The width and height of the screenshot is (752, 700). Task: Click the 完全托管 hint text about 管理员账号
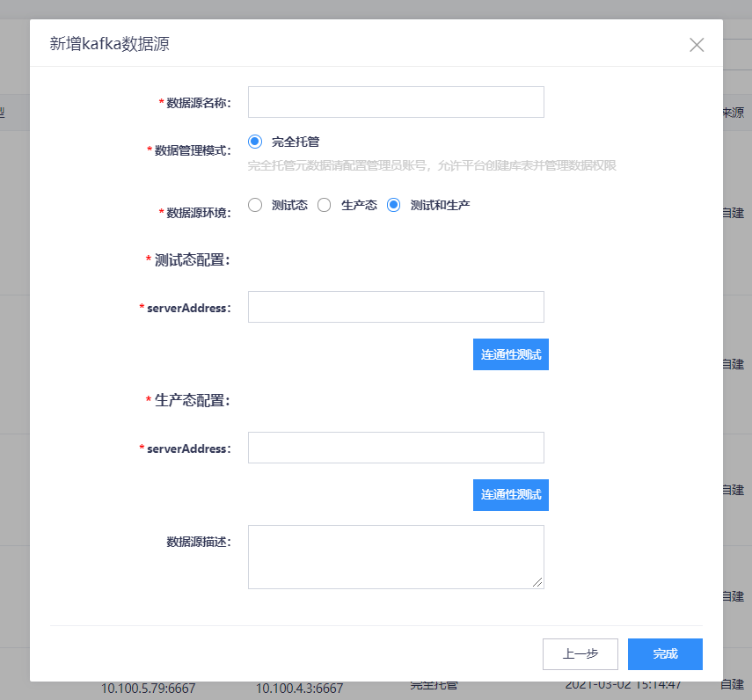[432, 165]
